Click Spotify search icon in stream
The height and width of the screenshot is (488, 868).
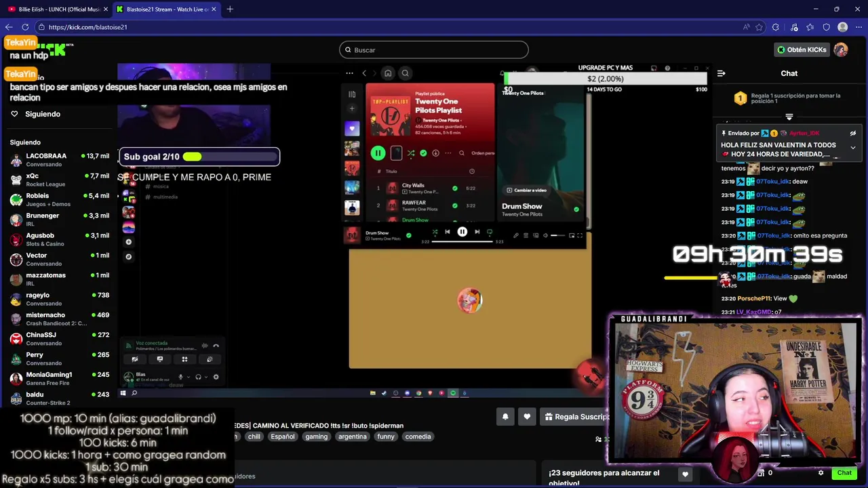(x=405, y=73)
